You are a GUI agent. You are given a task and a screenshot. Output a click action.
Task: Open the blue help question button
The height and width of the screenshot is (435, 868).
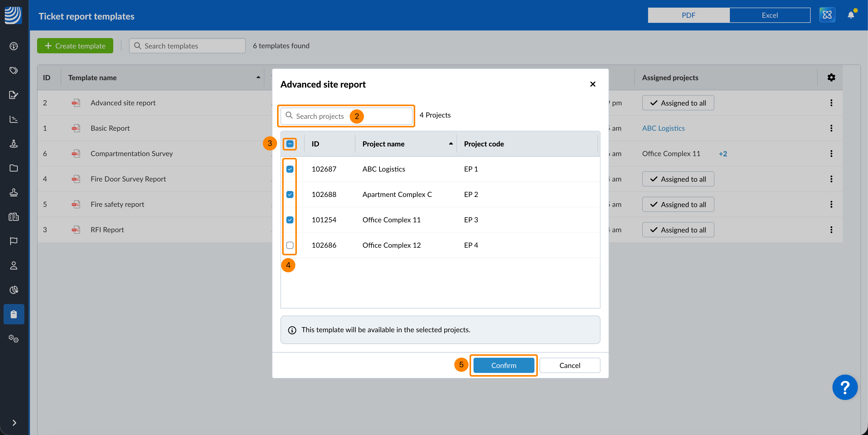(844, 387)
